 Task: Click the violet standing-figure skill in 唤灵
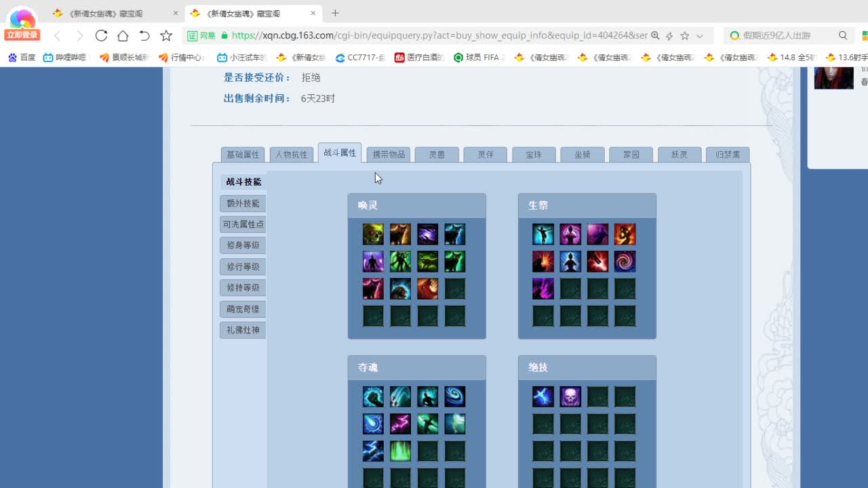tap(373, 262)
